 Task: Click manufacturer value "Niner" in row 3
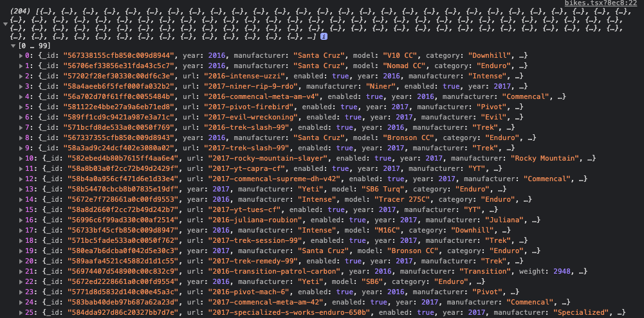tap(382, 86)
